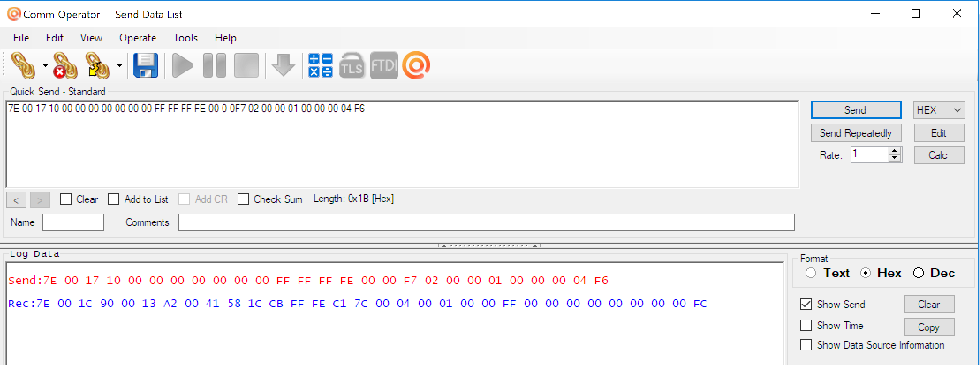Click the down arrow toolbar icon
The image size is (980, 365).
[x=283, y=66]
